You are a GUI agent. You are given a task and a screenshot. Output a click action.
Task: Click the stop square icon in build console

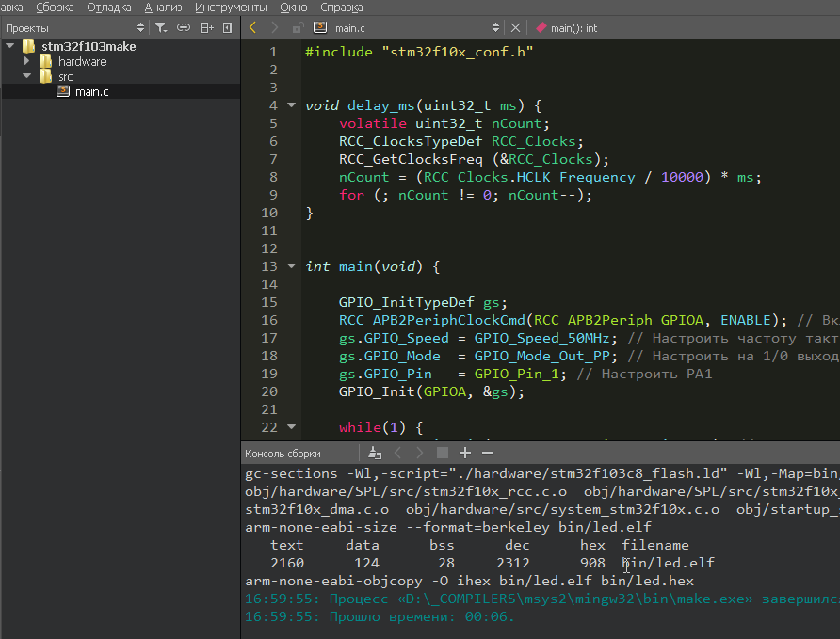442,453
